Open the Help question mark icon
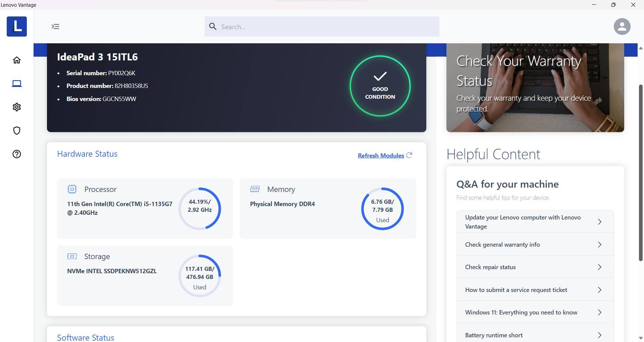 17,154
